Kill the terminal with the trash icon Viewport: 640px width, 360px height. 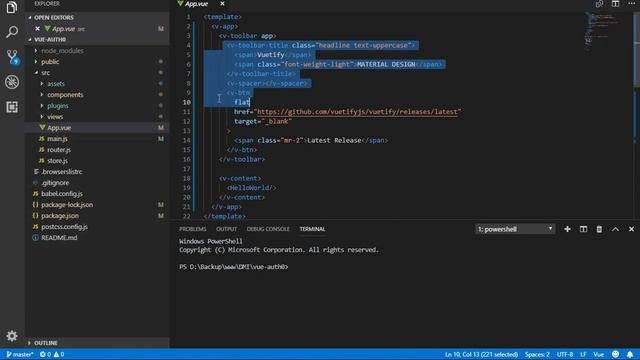tap(599, 229)
